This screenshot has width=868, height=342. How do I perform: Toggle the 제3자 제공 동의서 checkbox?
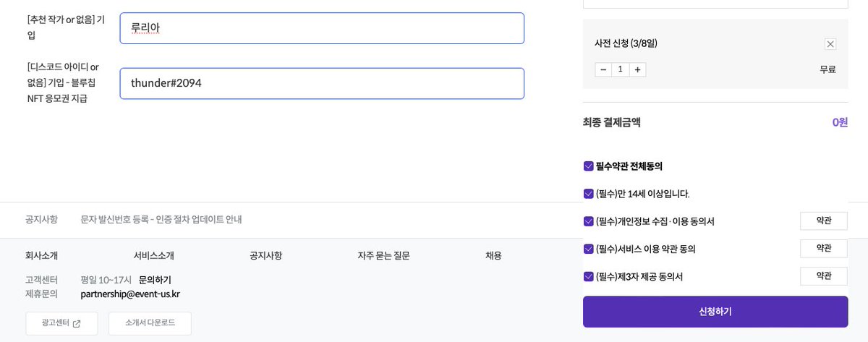(x=588, y=276)
